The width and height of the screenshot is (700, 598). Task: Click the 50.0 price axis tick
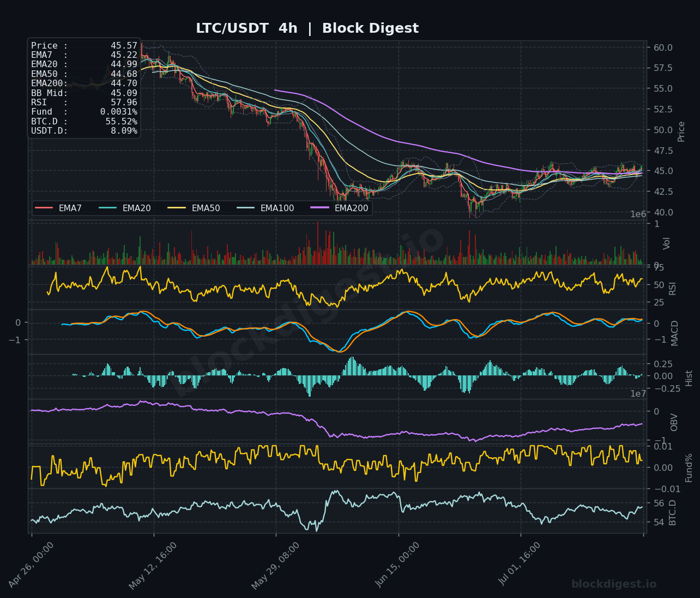tap(662, 130)
